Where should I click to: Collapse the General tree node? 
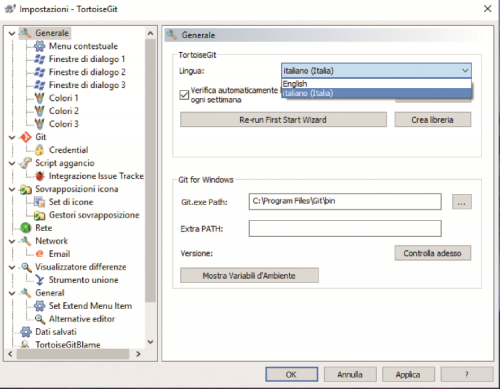pyautogui.click(x=12, y=293)
